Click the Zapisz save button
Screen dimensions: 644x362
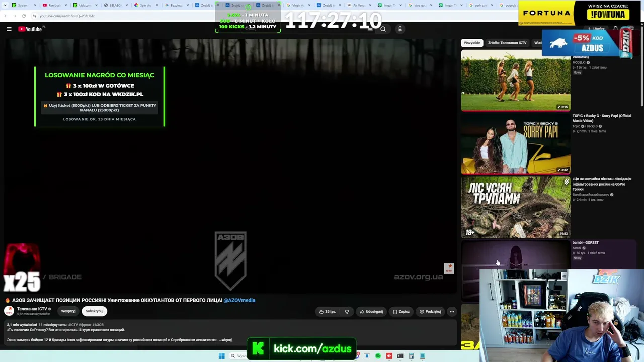[401, 312]
